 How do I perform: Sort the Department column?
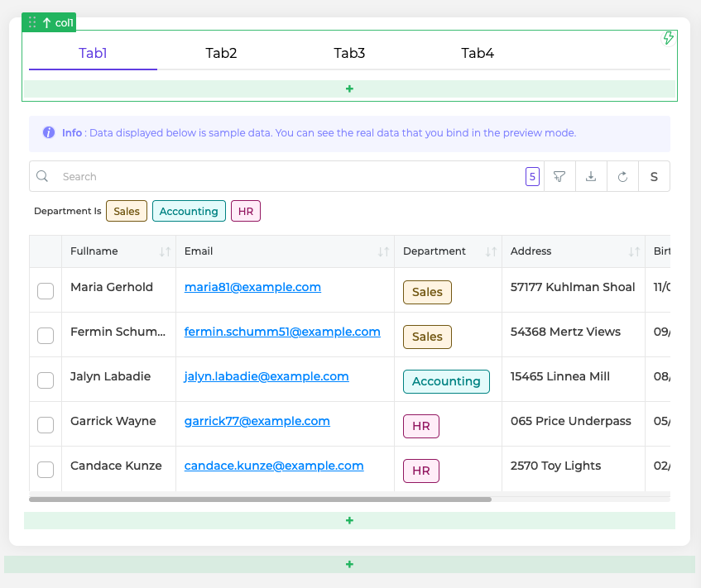point(491,251)
